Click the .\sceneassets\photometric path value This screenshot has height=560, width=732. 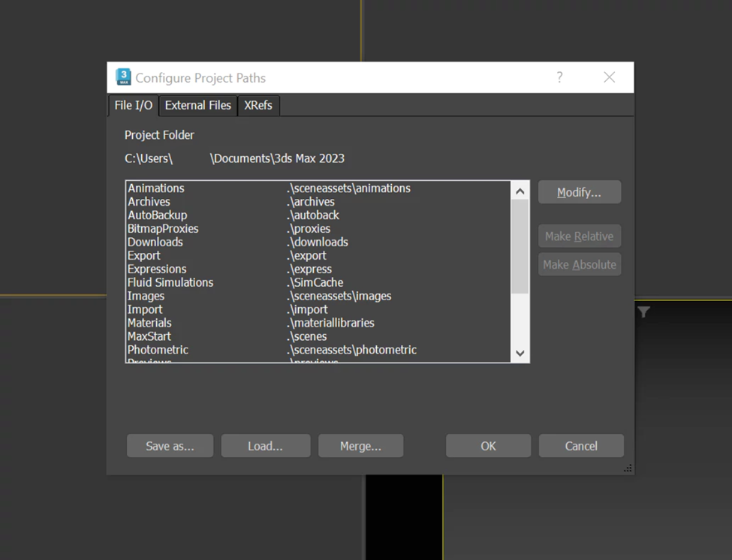[x=351, y=350]
